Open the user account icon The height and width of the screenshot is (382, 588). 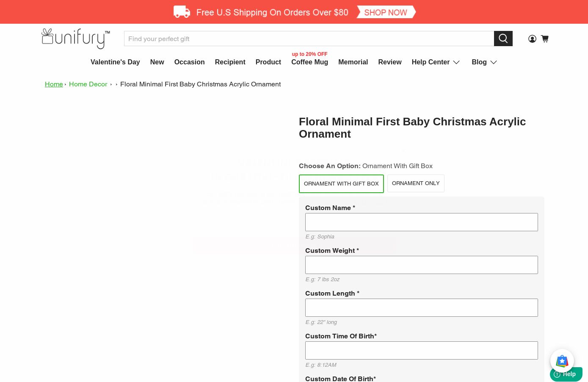pyautogui.click(x=532, y=39)
